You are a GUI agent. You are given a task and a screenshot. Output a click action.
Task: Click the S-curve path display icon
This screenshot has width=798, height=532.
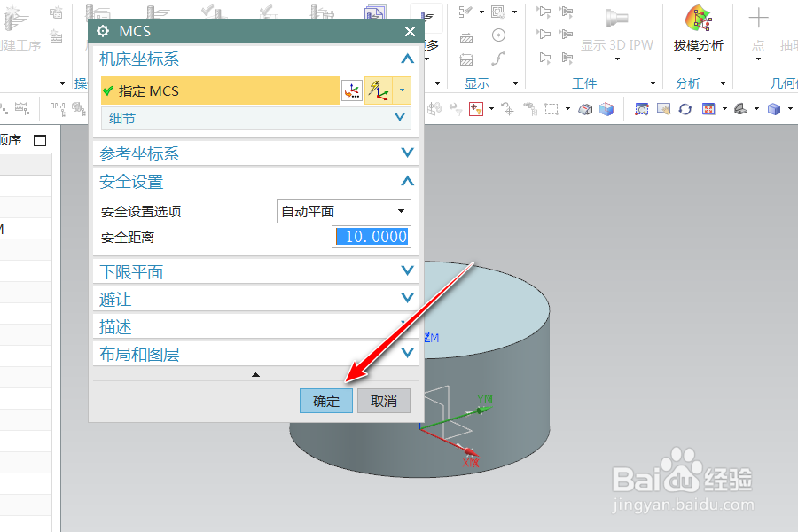(x=498, y=59)
